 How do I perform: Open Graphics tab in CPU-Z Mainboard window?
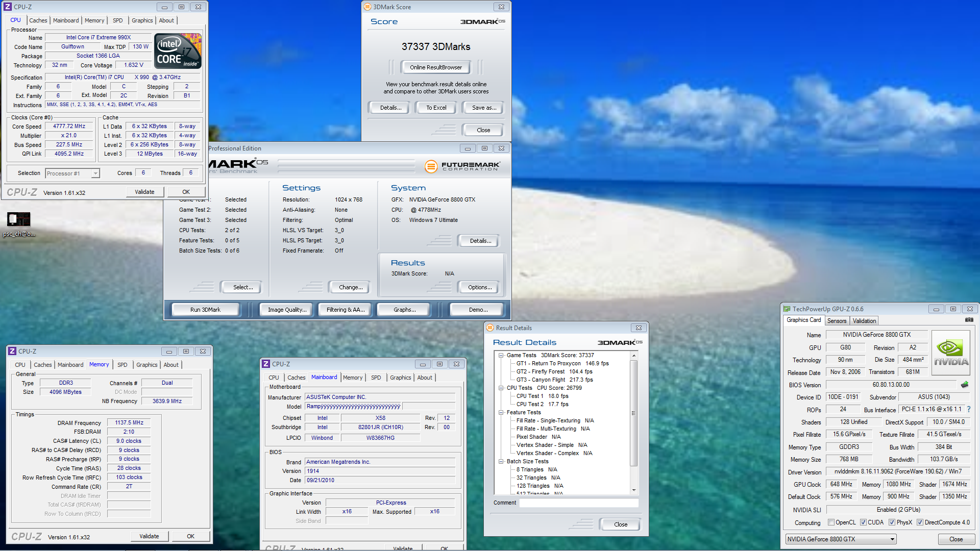400,378
